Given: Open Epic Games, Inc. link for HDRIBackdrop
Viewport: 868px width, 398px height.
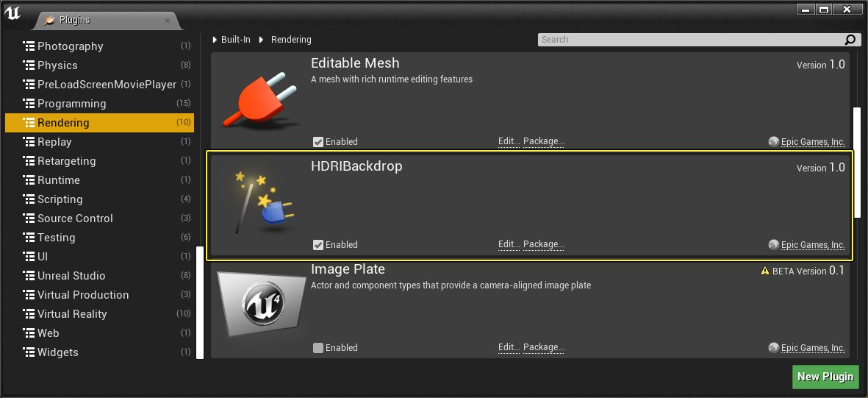Looking at the screenshot, I should coord(813,245).
